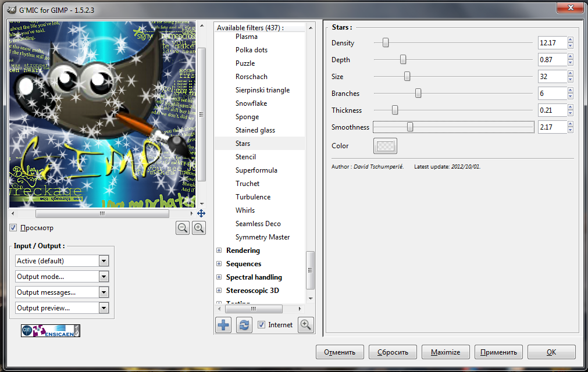This screenshot has height=372, width=588.
Task: Click the Branches value field 6
Action: (552, 93)
